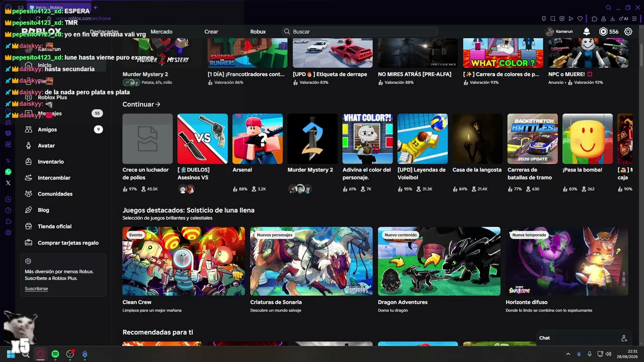Open Murder Mystery 2 in Continuar row
Screen dimensions: 644x362
point(312,139)
